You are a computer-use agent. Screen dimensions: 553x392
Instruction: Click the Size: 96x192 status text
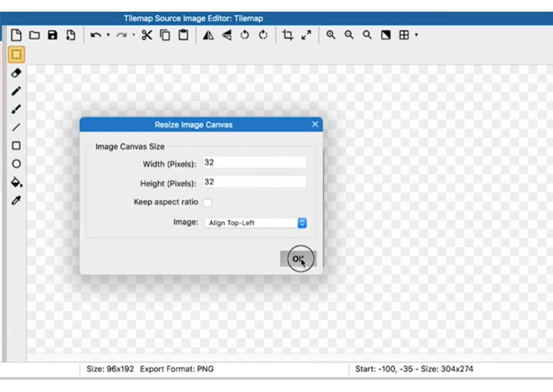(110, 369)
